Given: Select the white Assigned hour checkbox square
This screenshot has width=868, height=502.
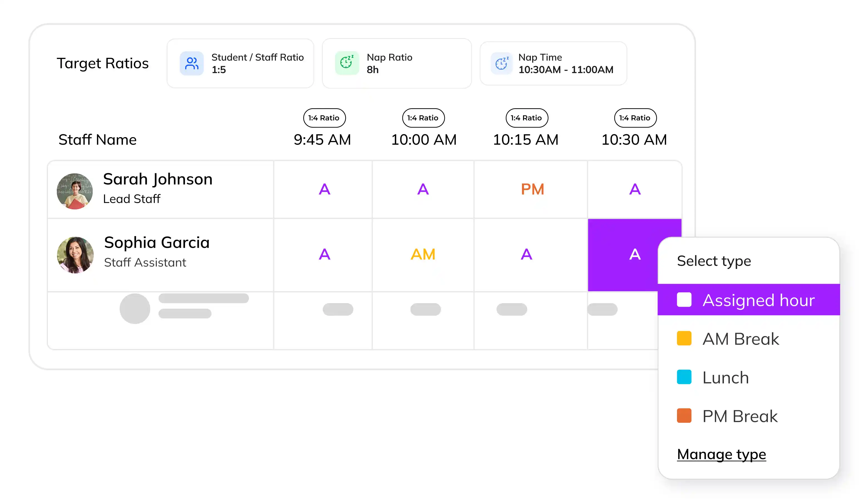Looking at the screenshot, I should pyautogui.click(x=684, y=300).
